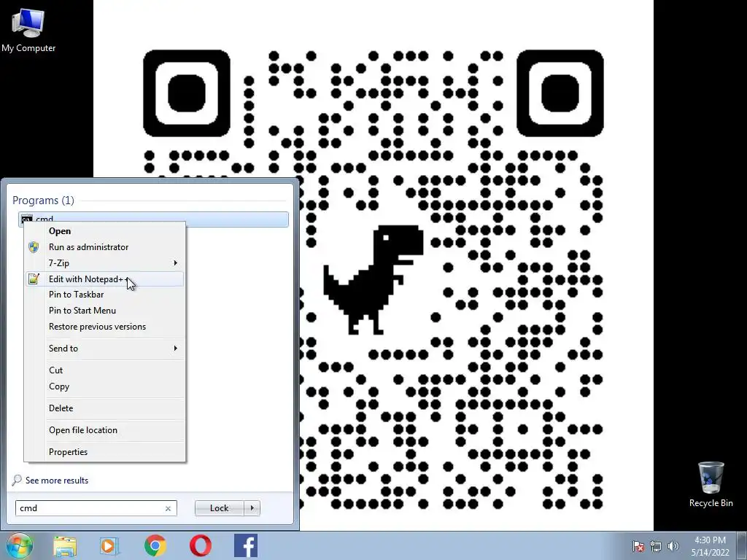
Task: Open the shutdown options arrow beside Lock
Action: coord(252,508)
